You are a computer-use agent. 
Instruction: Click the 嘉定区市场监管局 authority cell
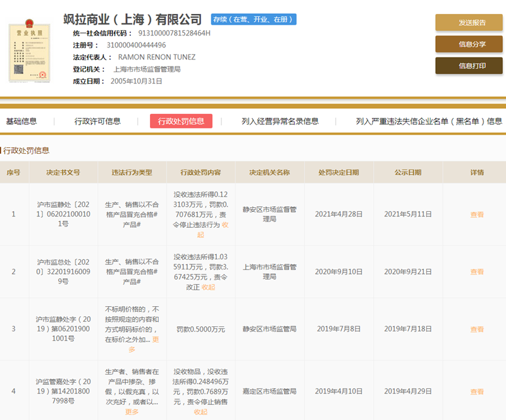269,392
